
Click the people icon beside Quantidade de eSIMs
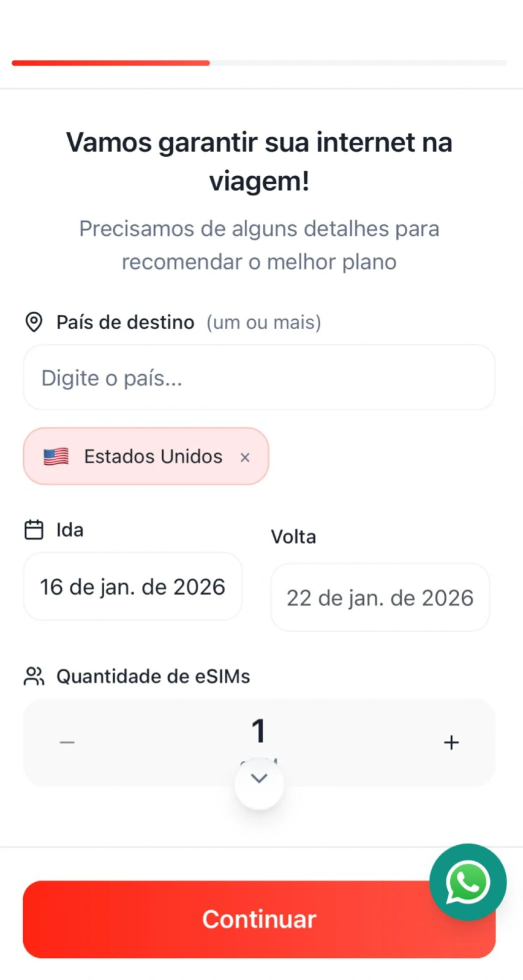(34, 676)
